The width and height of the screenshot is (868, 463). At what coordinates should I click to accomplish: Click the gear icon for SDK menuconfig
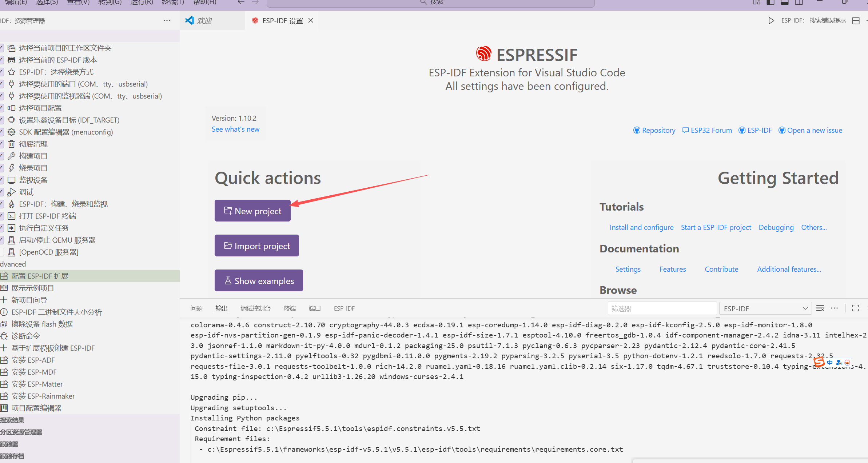point(12,132)
